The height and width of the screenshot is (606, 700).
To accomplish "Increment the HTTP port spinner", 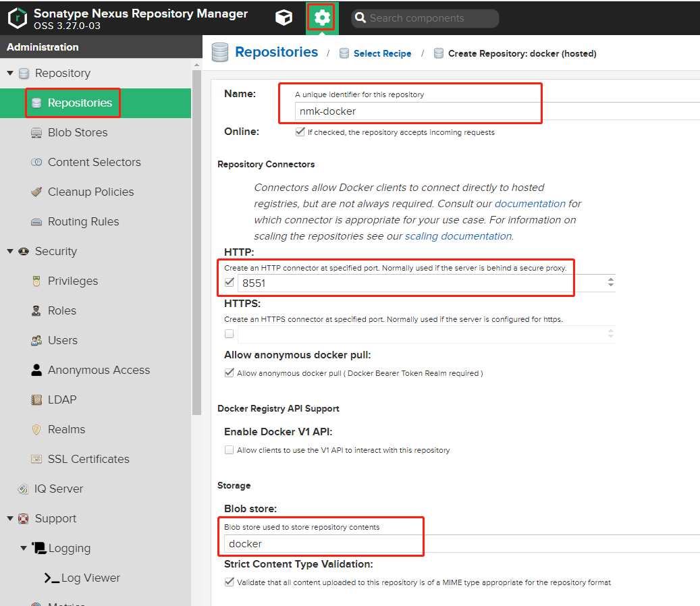I will coord(611,280).
